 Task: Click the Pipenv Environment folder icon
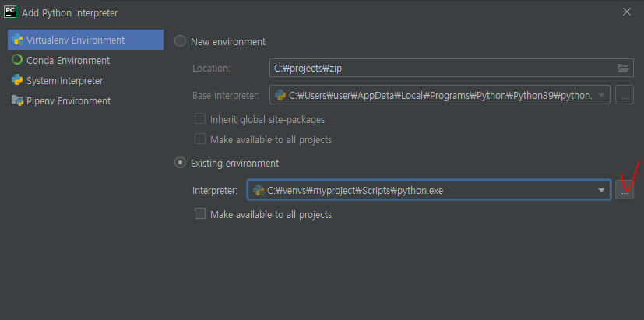[17, 100]
